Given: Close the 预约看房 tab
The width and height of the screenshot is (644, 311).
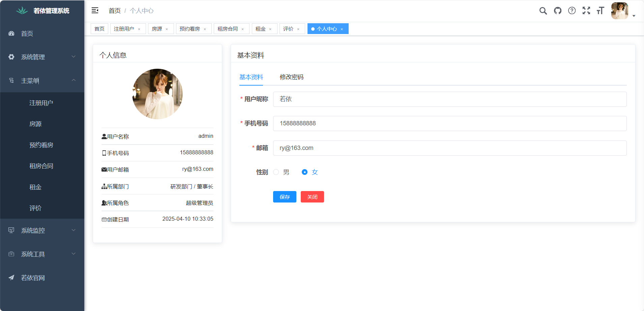Looking at the screenshot, I should point(205,29).
